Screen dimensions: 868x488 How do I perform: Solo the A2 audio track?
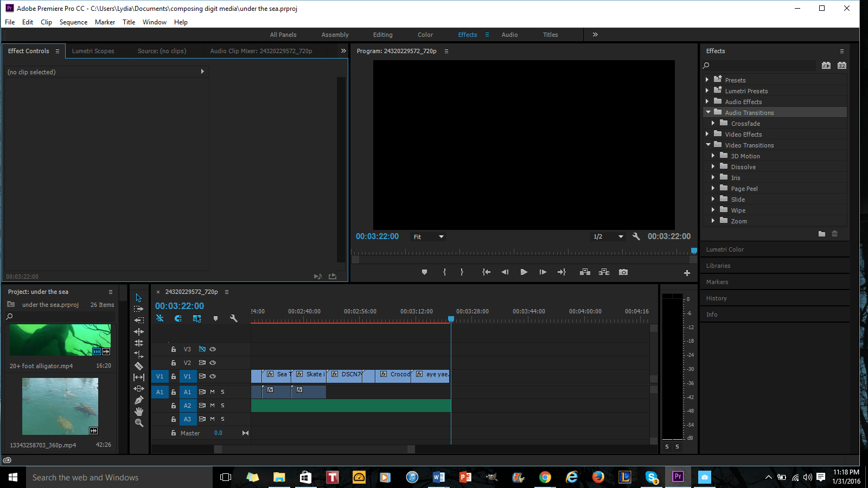coord(222,406)
